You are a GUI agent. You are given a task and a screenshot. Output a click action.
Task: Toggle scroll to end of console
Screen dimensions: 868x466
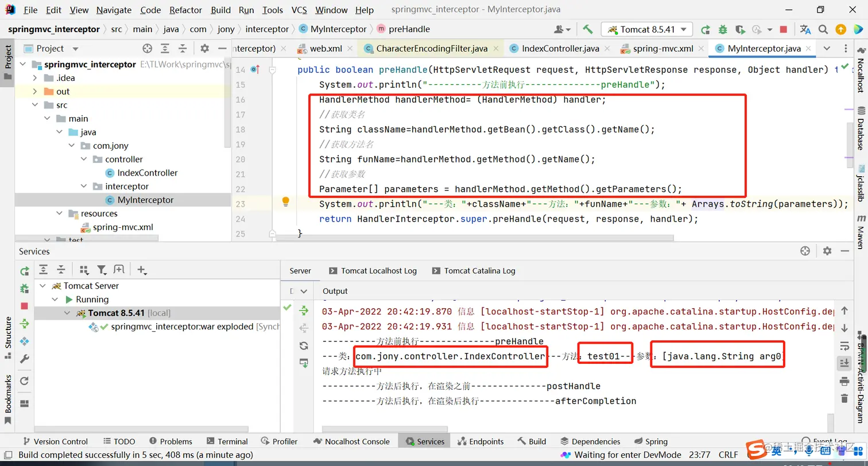[844, 363]
